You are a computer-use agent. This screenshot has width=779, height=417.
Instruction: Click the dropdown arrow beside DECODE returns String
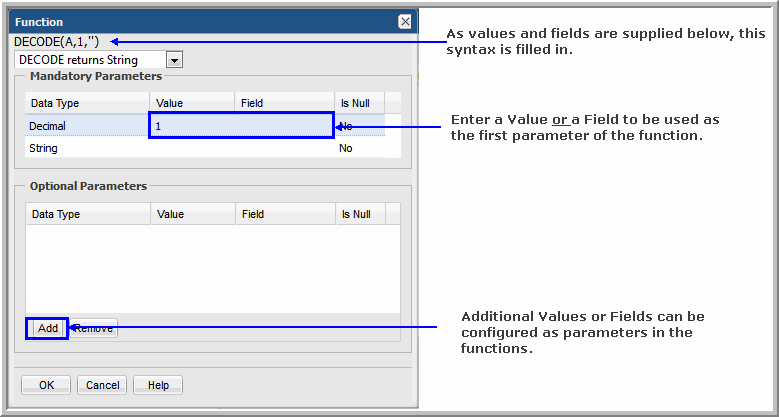(x=175, y=60)
